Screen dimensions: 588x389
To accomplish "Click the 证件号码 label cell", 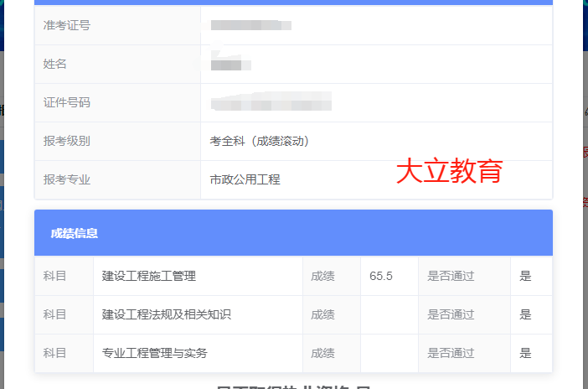I will click(117, 103).
